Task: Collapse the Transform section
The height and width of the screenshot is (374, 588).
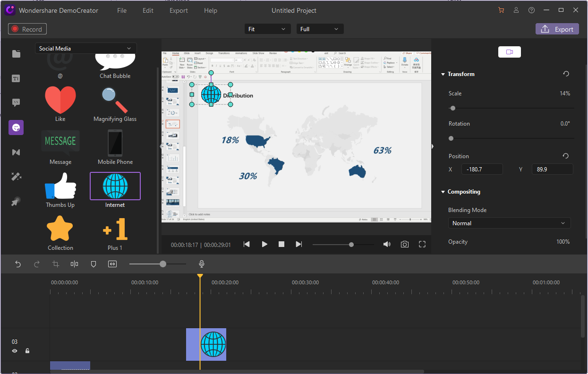Action: pyautogui.click(x=443, y=74)
